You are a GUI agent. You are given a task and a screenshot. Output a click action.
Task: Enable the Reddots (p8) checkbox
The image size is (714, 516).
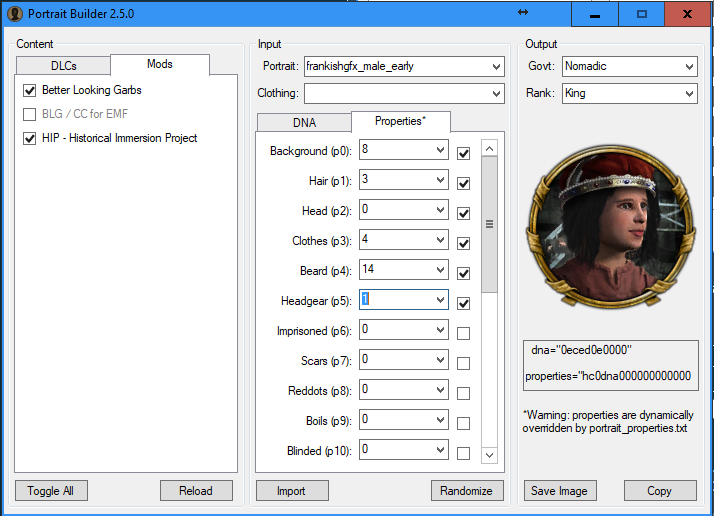point(464,393)
